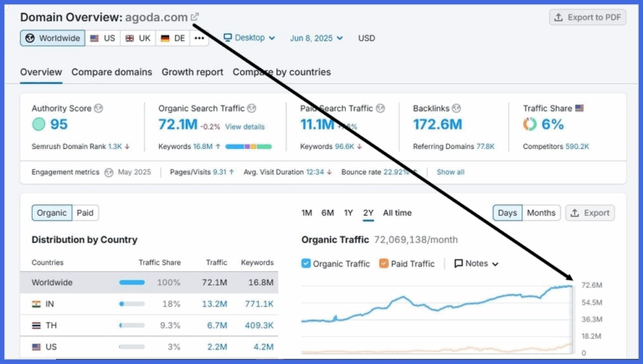643x364 pixels.
Task: Switch chart view to Months
Action: (x=541, y=213)
